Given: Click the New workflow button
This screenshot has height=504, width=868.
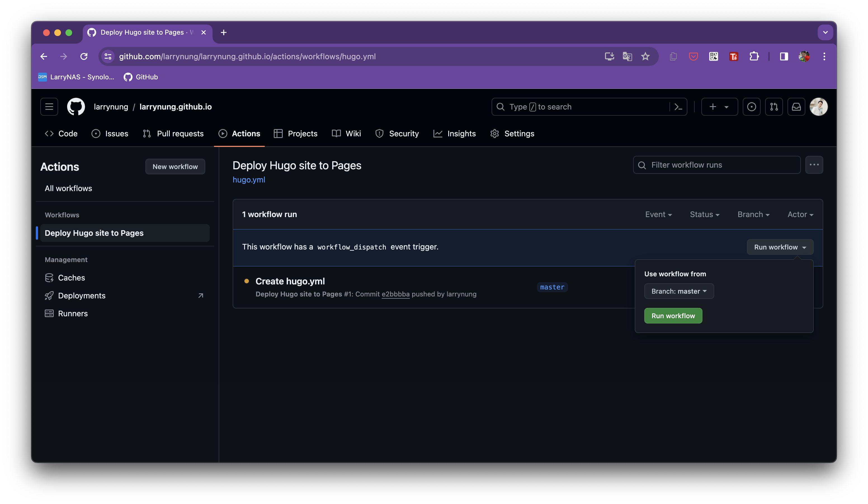Looking at the screenshot, I should click(175, 167).
